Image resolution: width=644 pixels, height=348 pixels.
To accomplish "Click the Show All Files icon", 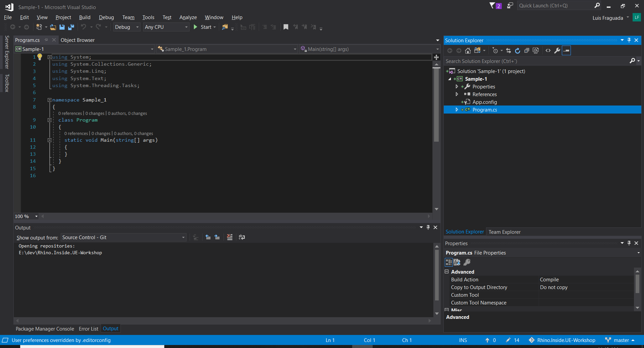I will pyautogui.click(x=536, y=51).
